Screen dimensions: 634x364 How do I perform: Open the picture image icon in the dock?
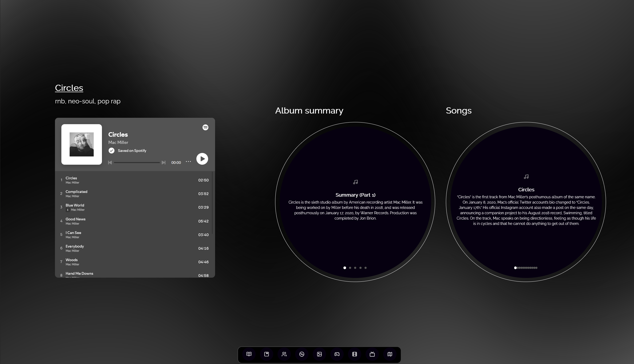pyautogui.click(x=319, y=354)
